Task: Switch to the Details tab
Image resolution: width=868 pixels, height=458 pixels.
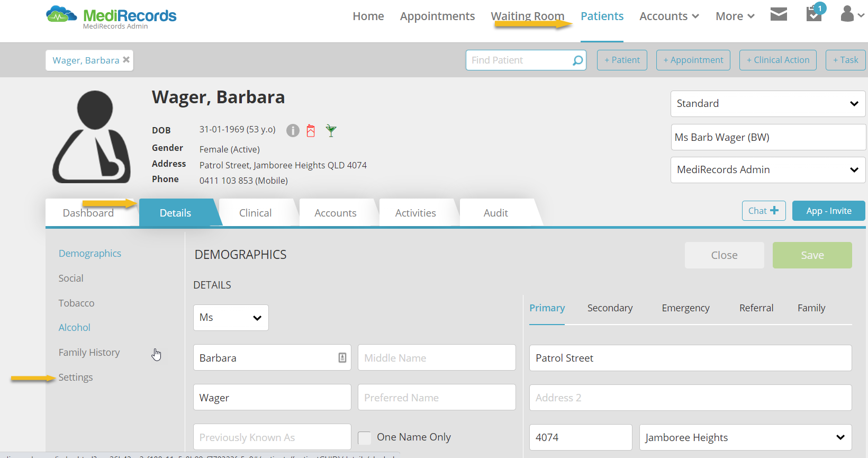Action: (176, 213)
